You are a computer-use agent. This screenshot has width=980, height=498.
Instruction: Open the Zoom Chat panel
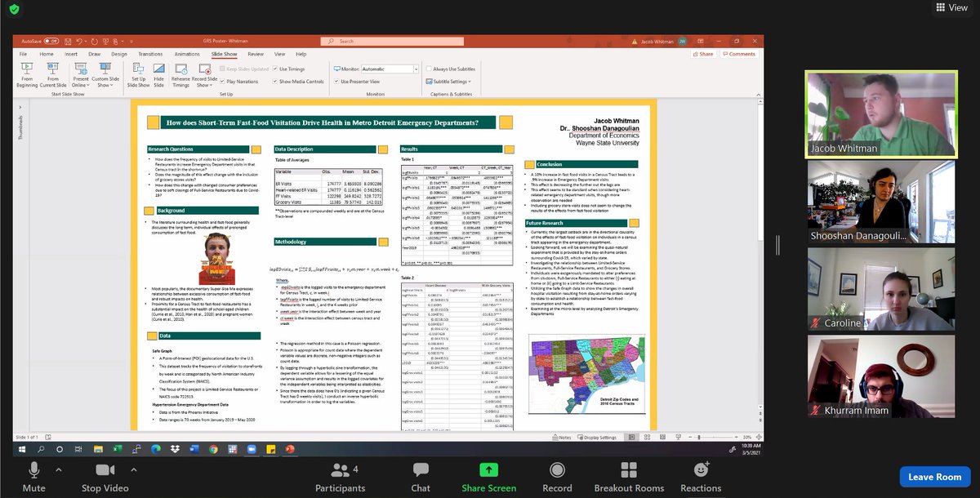(x=421, y=475)
